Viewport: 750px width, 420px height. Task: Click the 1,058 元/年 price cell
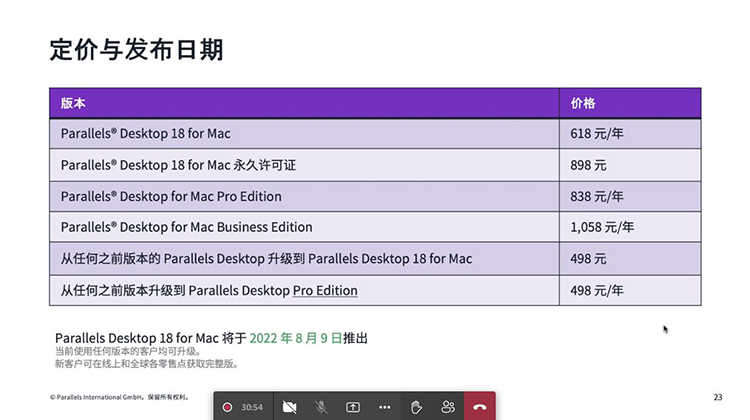[630, 227]
